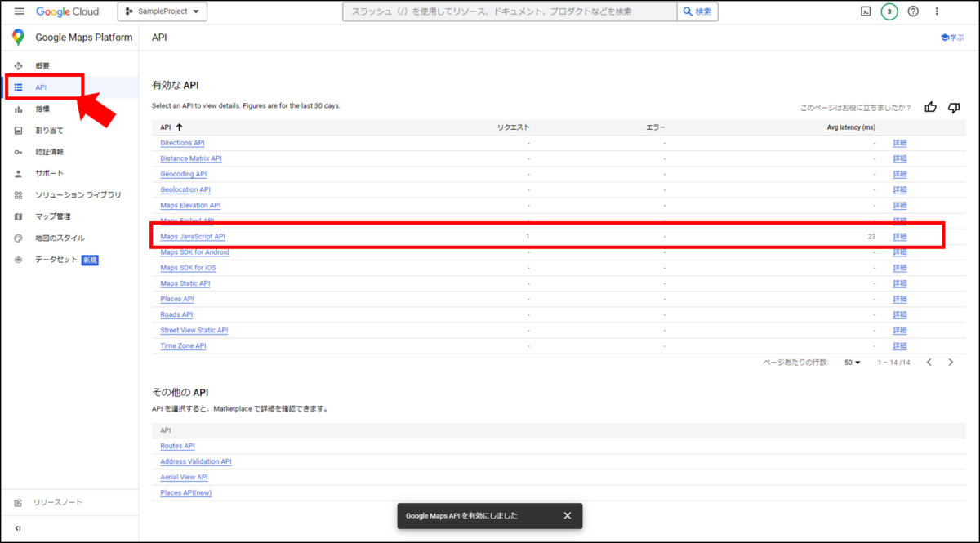Open the Places API link
Viewport: 980px width, 543px height.
[x=177, y=299]
